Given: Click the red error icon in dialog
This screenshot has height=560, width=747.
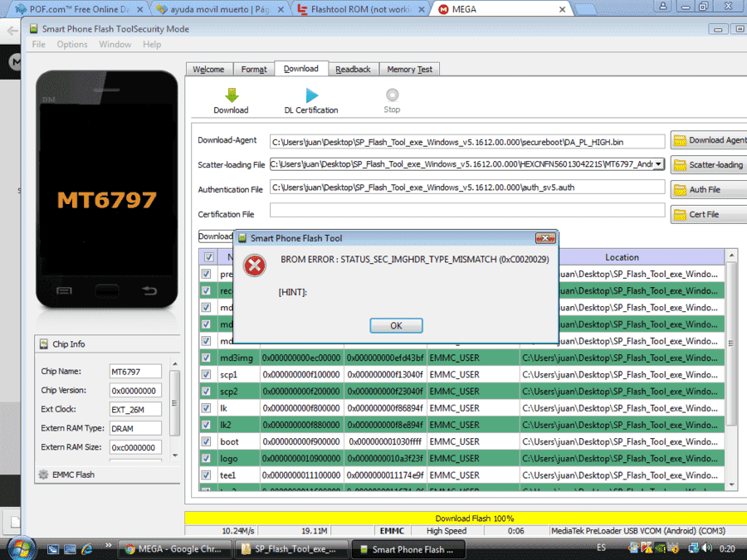Looking at the screenshot, I should tap(255, 265).
